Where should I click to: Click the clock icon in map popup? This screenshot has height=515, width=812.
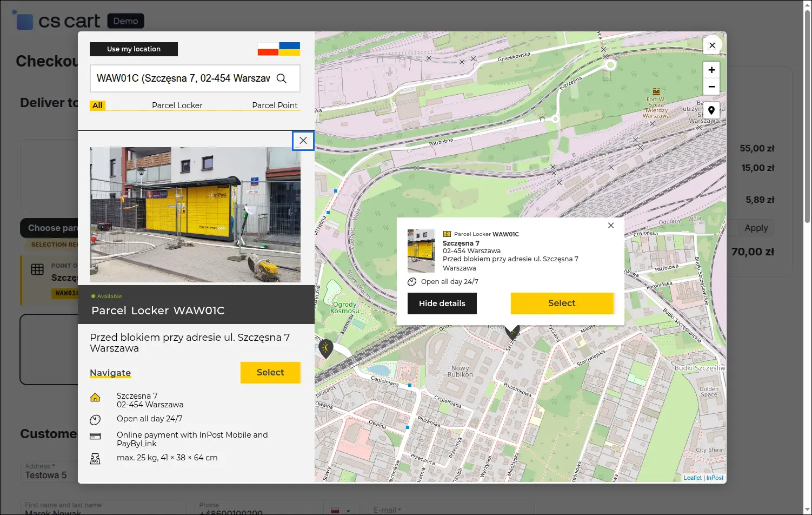tap(412, 282)
